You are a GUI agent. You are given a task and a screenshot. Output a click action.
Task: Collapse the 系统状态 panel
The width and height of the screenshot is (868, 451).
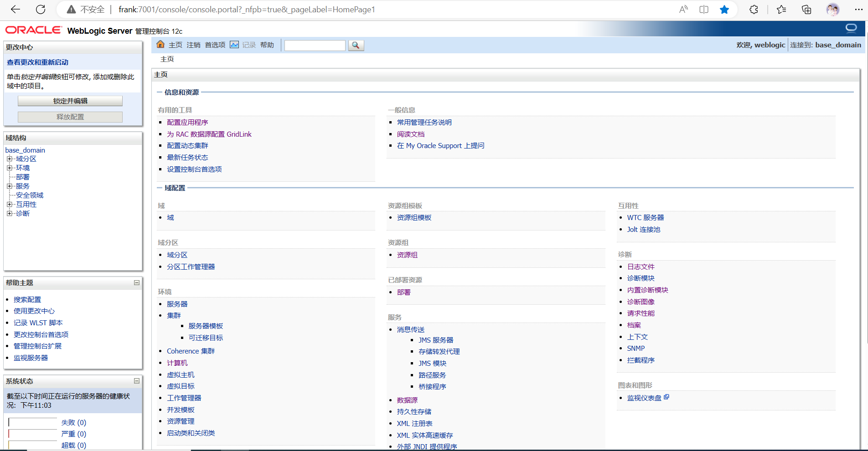click(x=136, y=381)
